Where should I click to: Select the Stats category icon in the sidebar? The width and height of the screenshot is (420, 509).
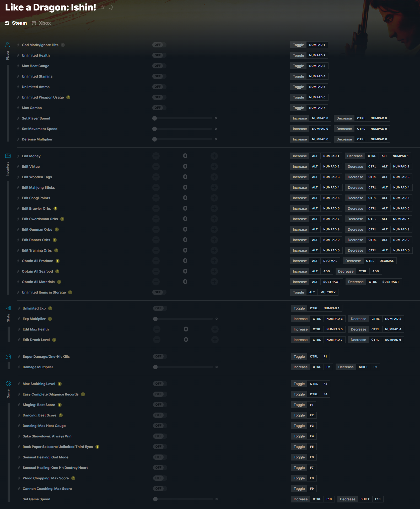click(8, 308)
